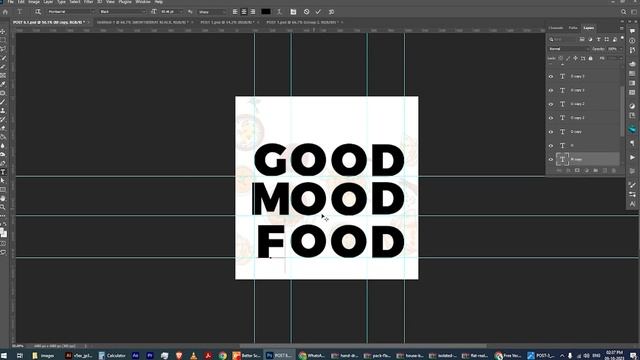Screen dimensions: 640x360
Task: Toggle visibility of the topmost listed layer
Action: point(551,76)
